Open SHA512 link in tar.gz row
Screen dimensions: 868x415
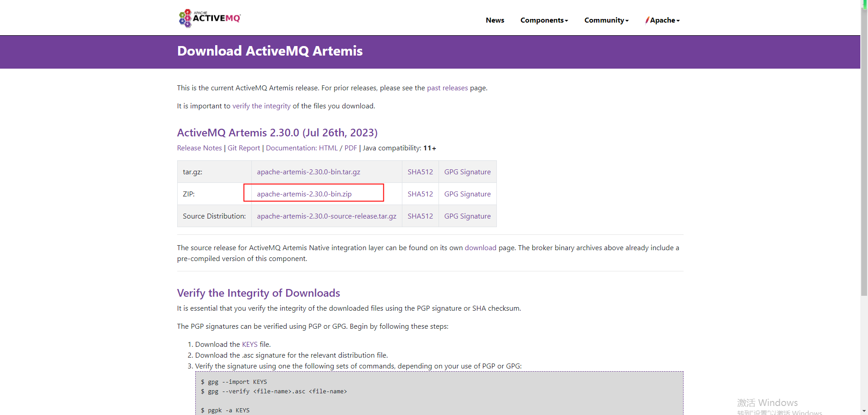click(420, 172)
